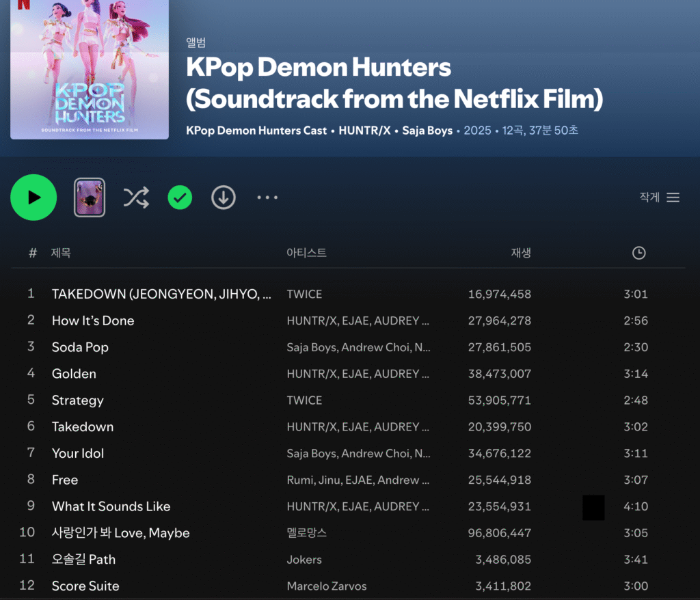This screenshot has width=700, height=600.
Task: Select track Golden
Action: click(74, 374)
